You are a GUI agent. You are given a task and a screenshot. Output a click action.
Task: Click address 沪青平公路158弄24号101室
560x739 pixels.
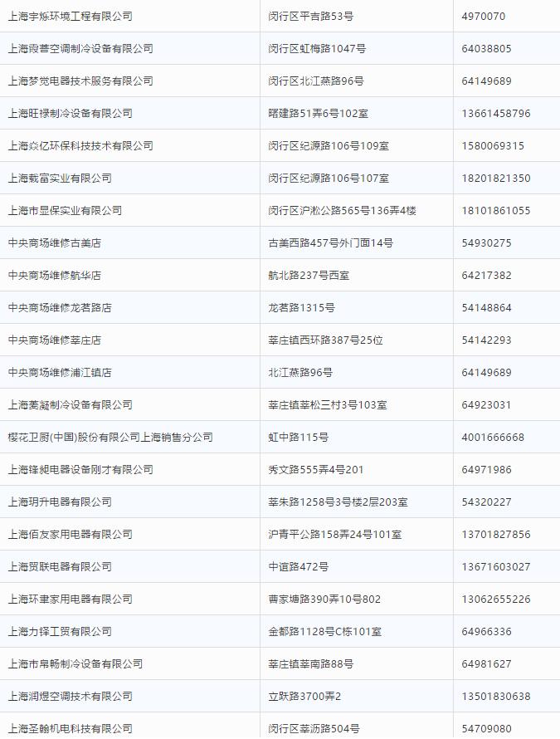coord(335,535)
